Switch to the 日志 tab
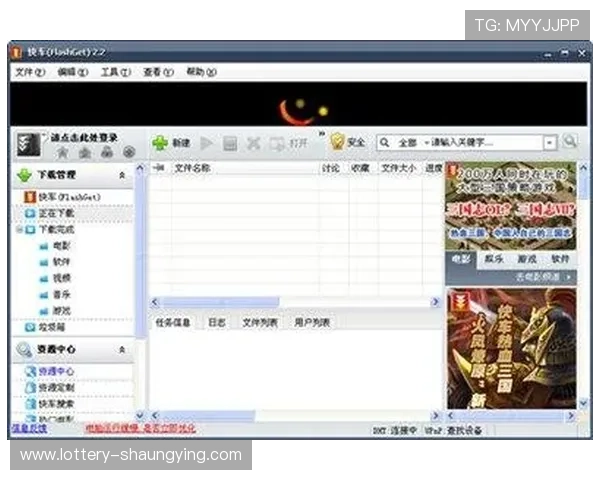 217,322
